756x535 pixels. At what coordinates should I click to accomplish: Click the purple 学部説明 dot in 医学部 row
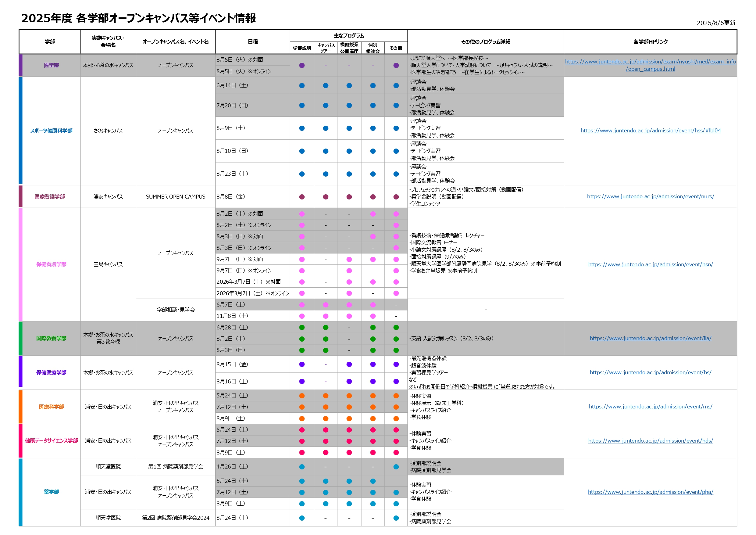[x=302, y=66]
